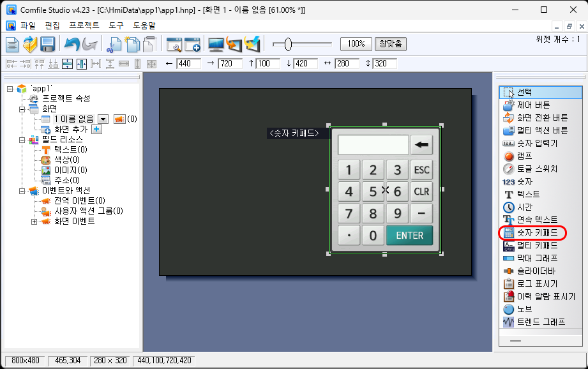588x369 pixels.
Task: Click the left position field showing 440
Action: (x=189, y=64)
